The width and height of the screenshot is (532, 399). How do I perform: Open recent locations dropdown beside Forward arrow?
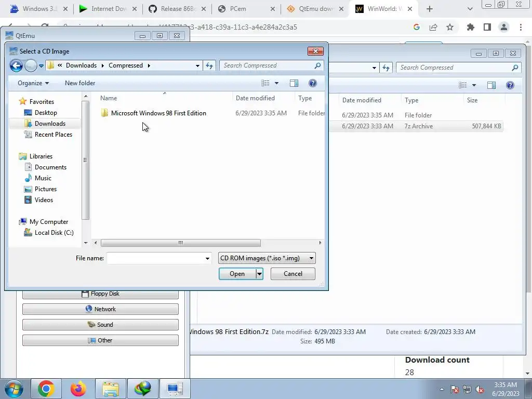click(41, 65)
